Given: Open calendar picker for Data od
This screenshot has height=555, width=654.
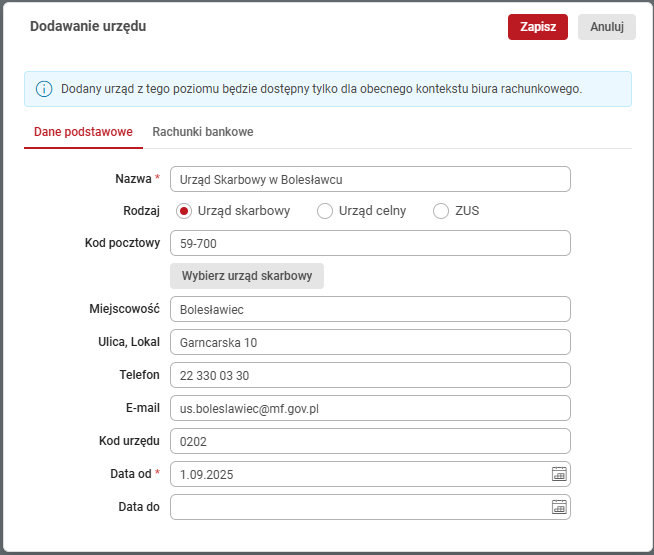Looking at the screenshot, I should point(559,474).
